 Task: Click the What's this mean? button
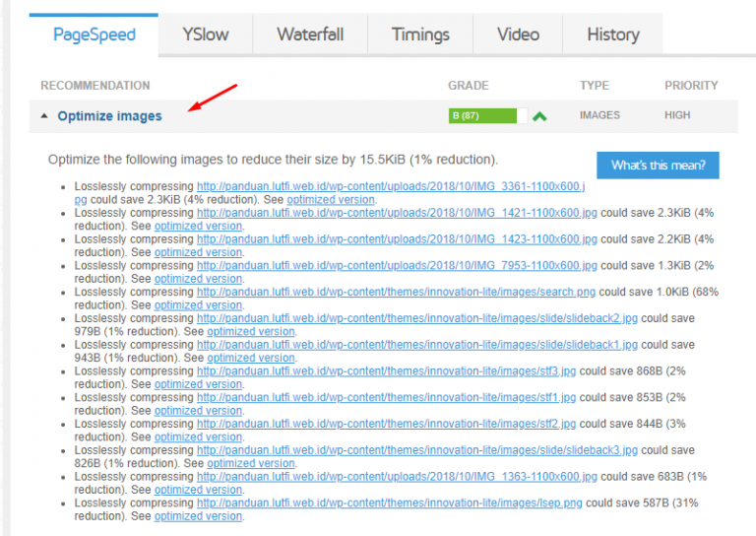(x=658, y=166)
